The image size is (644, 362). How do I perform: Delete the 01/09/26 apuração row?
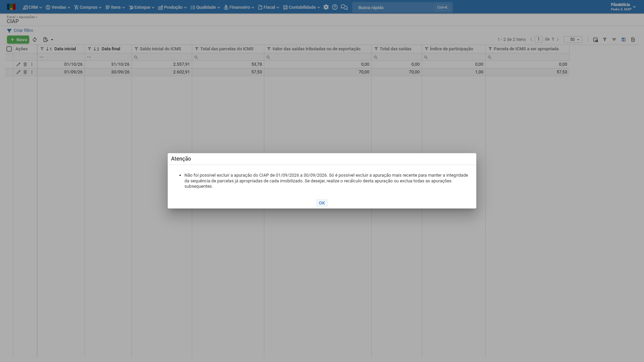click(25, 72)
